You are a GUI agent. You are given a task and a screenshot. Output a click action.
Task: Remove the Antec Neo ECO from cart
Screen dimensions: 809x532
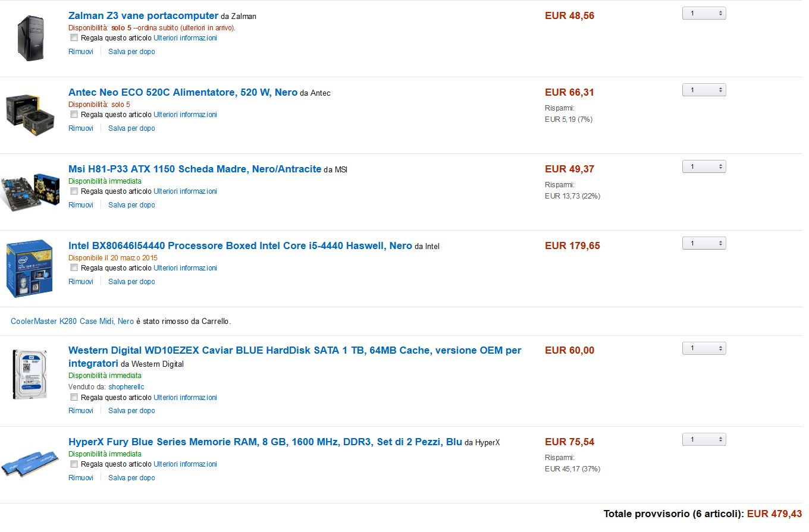pos(81,128)
